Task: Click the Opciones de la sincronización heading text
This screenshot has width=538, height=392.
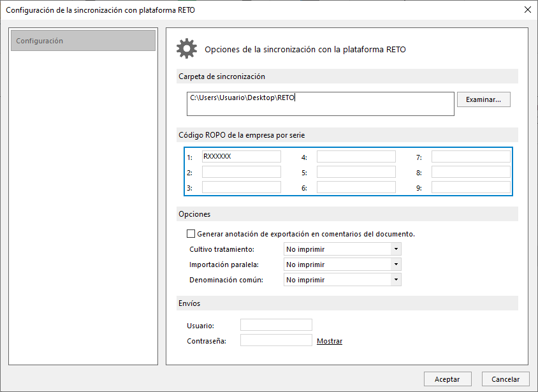Action: [305, 49]
